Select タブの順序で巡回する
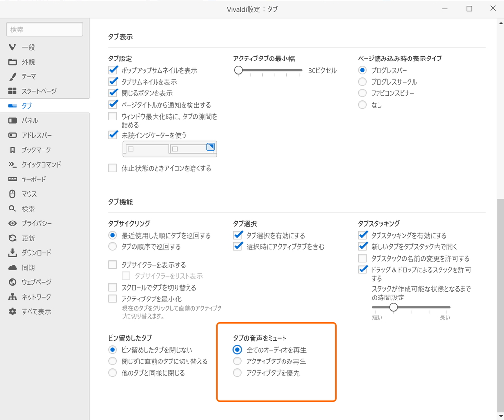Image resolution: width=504 pixels, height=420 pixels. coord(113,246)
